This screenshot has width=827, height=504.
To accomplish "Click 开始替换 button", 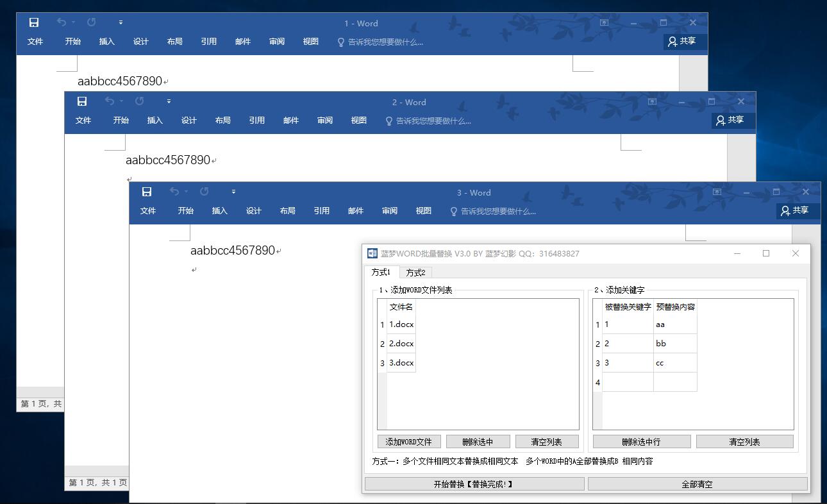I will [474, 484].
